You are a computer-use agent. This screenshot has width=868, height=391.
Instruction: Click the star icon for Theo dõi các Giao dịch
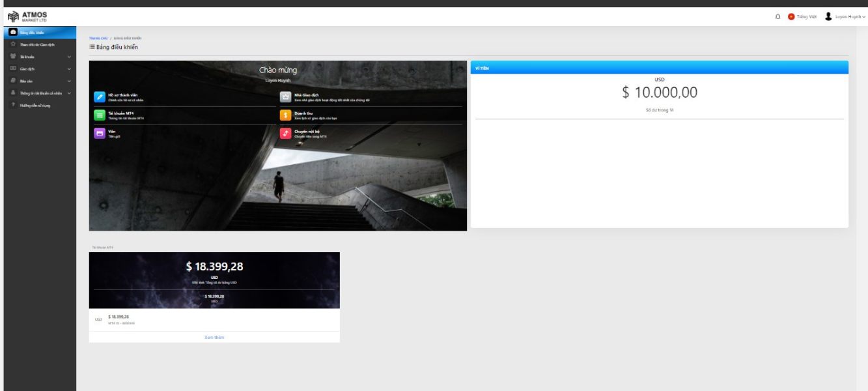click(x=13, y=44)
